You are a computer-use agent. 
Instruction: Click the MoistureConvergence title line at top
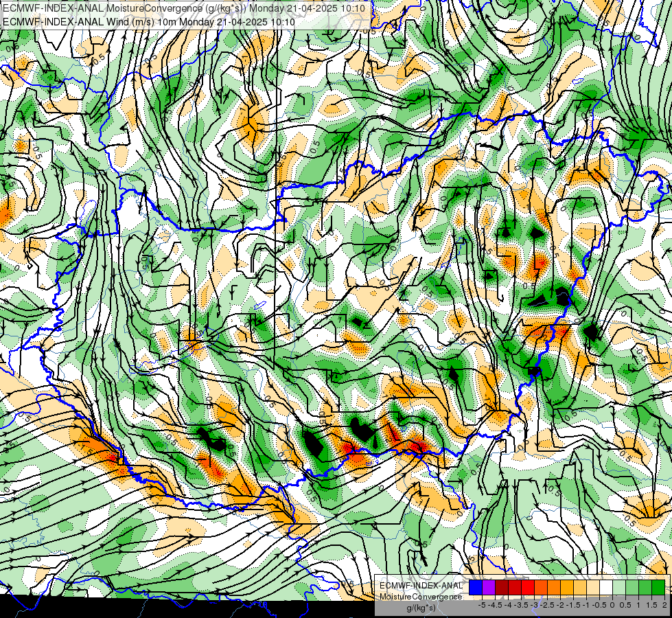point(184,8)
